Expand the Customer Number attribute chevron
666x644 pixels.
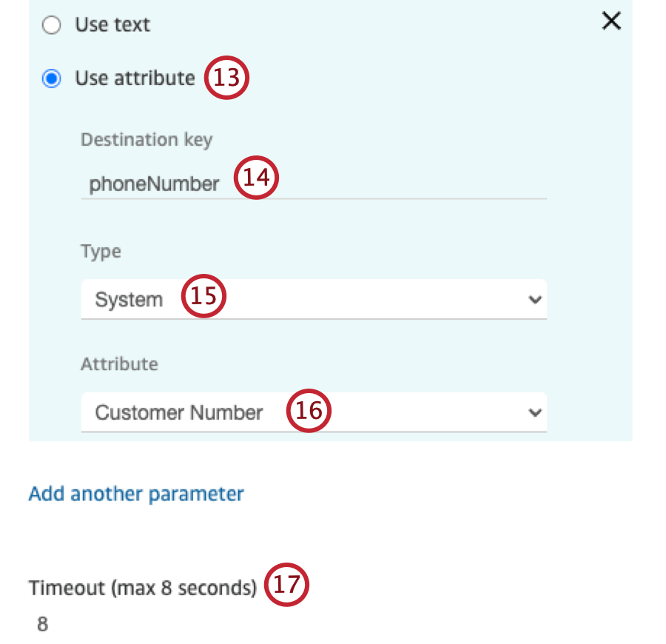(x=535, y=412)
